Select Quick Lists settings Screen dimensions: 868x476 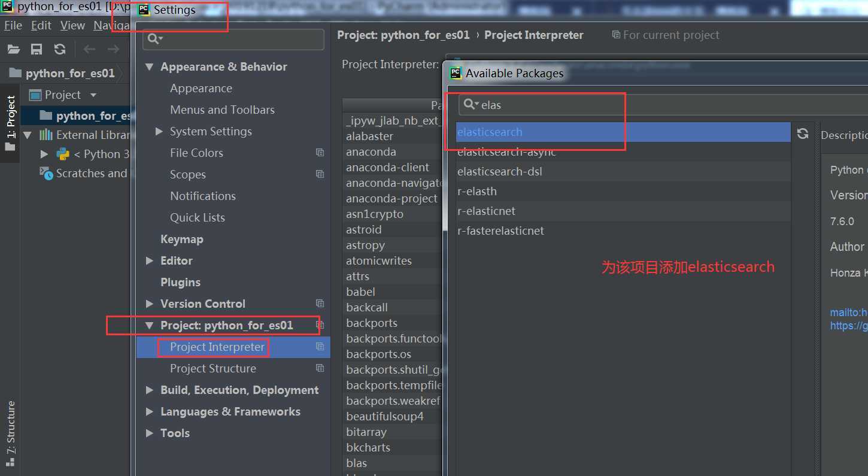click(x=198, y=217)
